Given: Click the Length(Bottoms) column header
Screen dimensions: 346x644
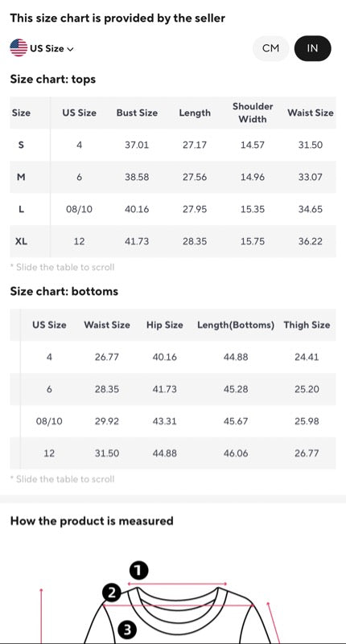Looking at the screenshot, I should [x=236, y=325].
